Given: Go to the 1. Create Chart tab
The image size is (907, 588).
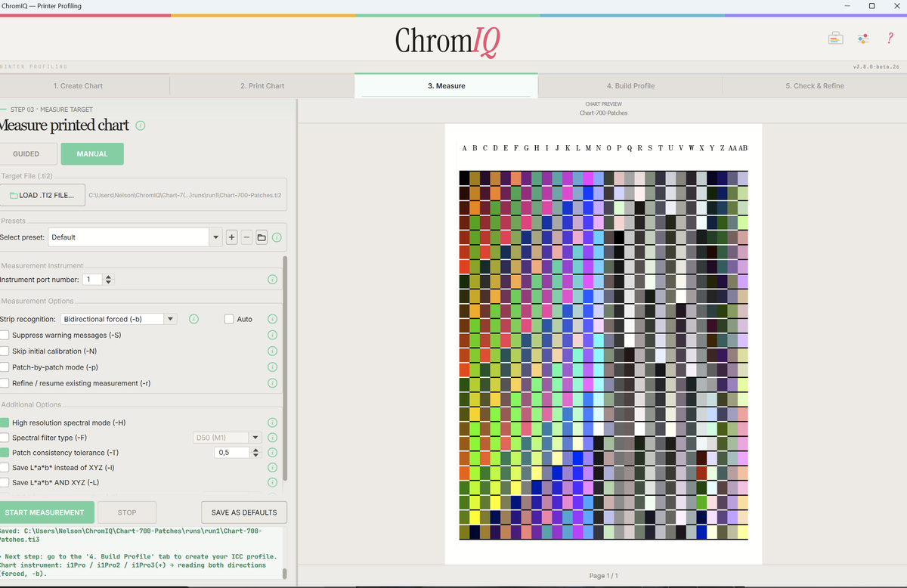Looking at the screenshot, I should coord(78,86).
